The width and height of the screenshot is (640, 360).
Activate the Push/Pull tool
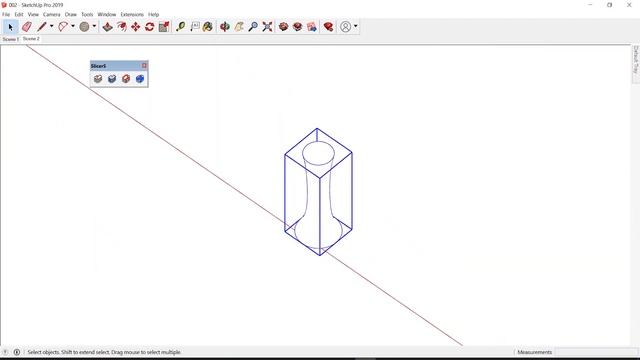(107, 27)
